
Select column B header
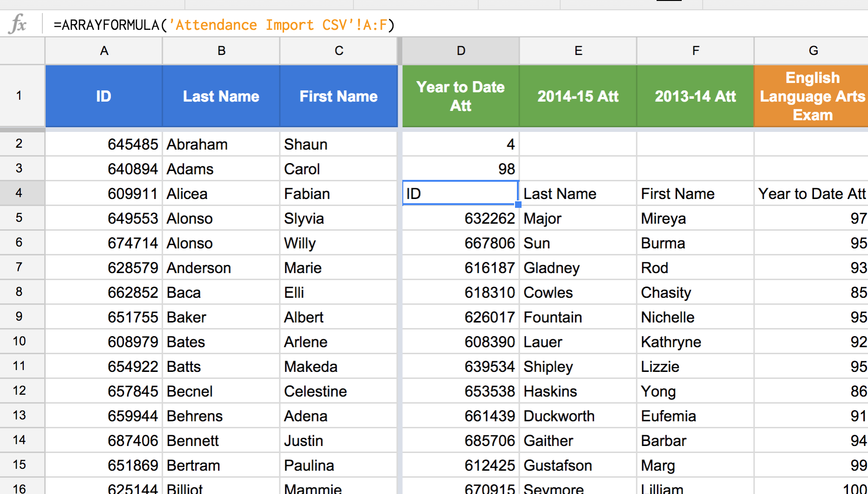click(221, 51)
